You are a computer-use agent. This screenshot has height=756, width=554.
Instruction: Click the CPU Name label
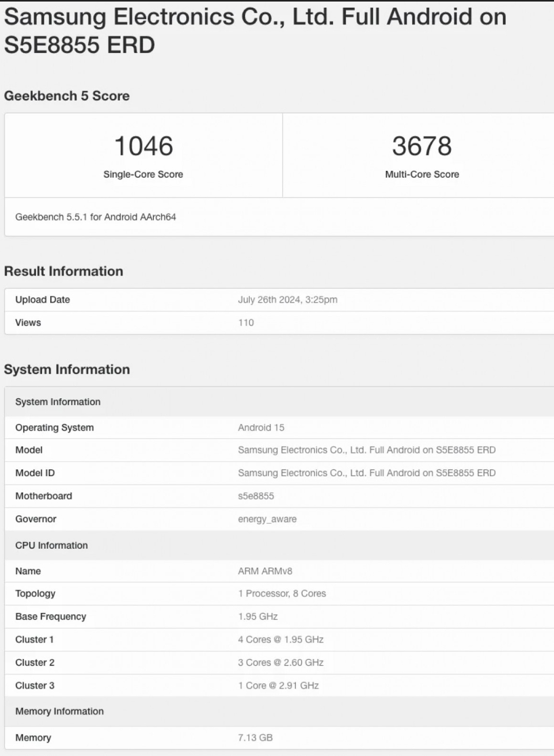pos(28,571)
